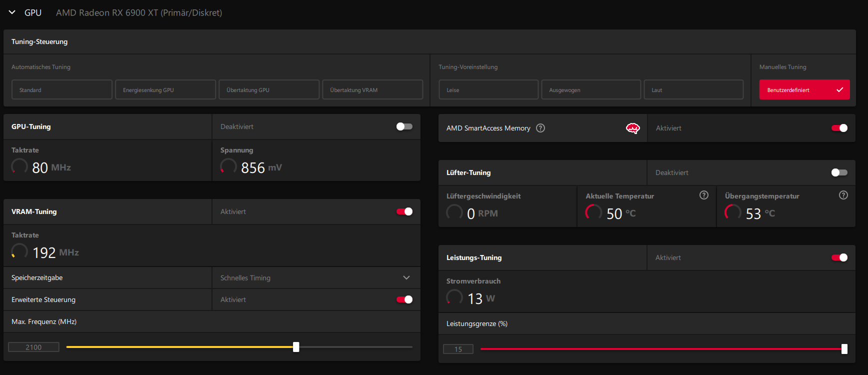Select Übertaktung GPU preset

pos(269,89)
